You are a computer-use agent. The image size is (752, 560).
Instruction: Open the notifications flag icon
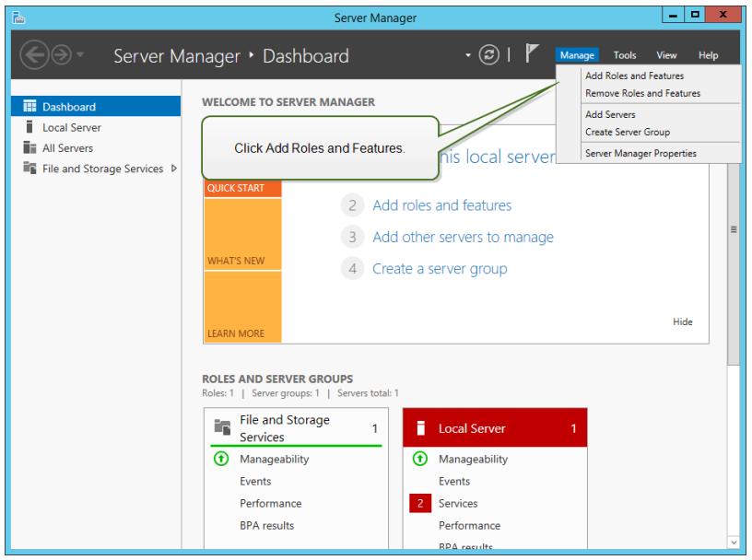[533, 53]
